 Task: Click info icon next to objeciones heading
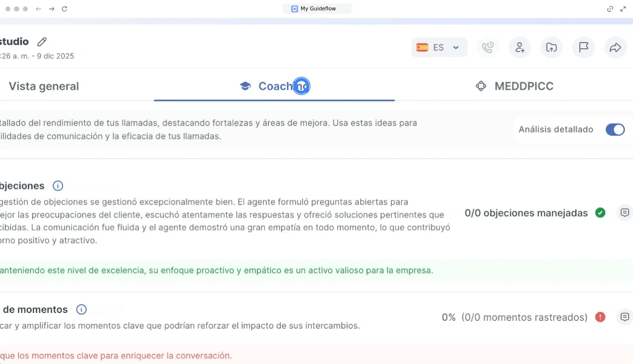[x=58, y=186]
